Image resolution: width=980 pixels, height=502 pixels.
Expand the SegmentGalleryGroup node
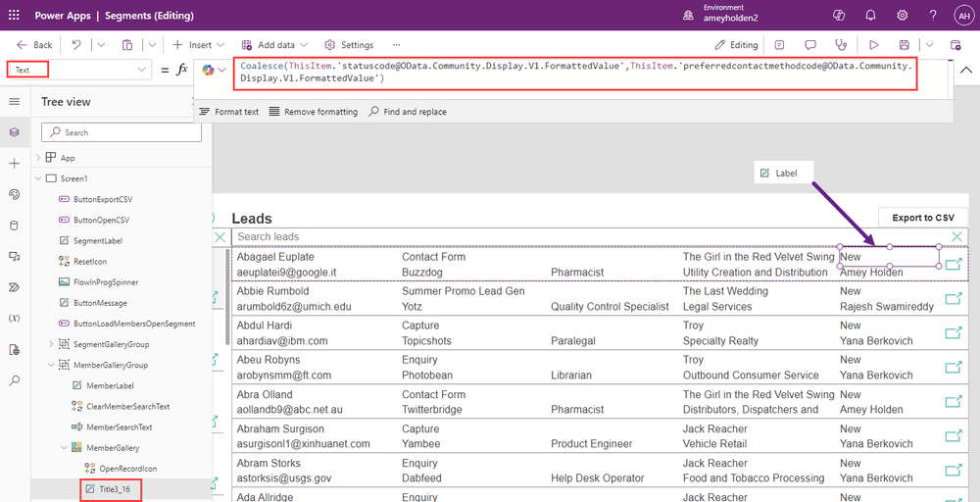point(51,344)
